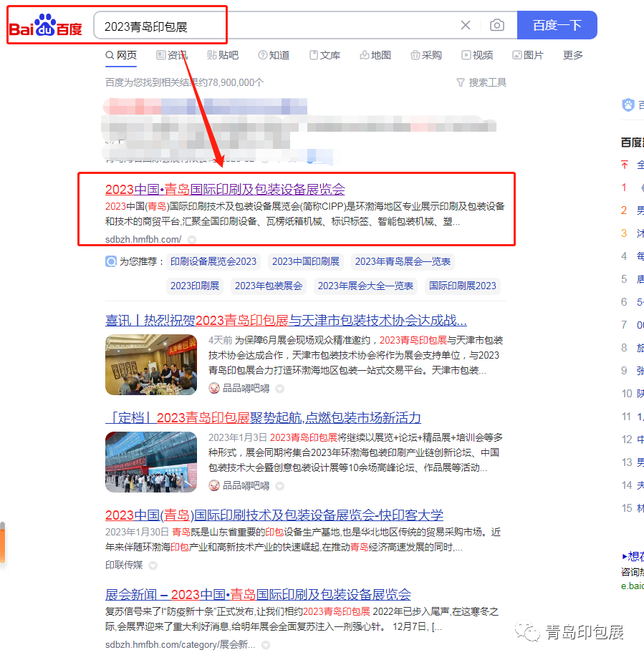
Task: Select suggestion 2023年青岛展会一览表
Action: click(x=403, y=261)
